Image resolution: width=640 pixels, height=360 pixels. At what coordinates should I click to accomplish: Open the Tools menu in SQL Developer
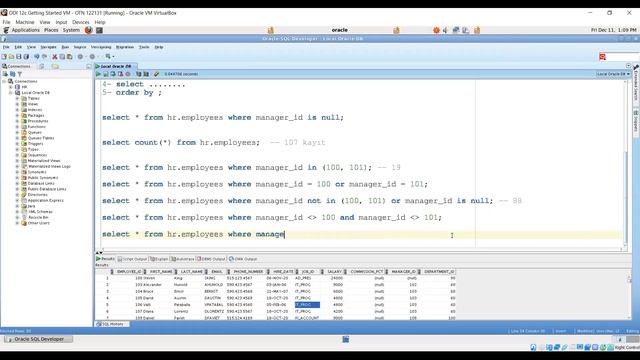(144, 47)
